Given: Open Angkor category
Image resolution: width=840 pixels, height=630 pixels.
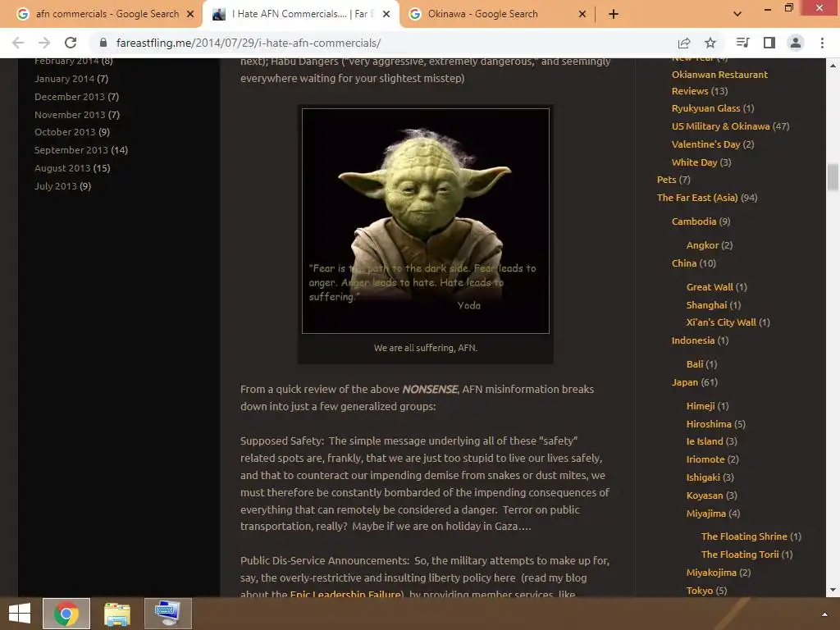Looking at the screenshot, I should (702, 245).
